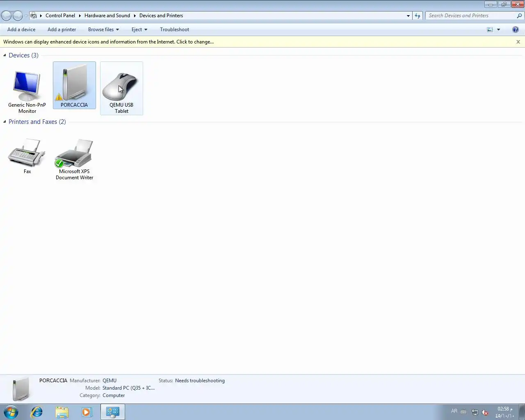Click the taskbar clock showing 02:58
Viewport: 525px width, 420px height.
[504, 412]
